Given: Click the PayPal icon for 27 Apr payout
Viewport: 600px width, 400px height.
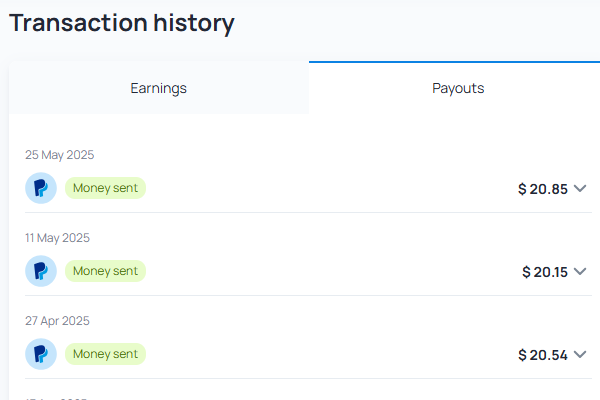Looking at the screenshot, I should [41, 354].
